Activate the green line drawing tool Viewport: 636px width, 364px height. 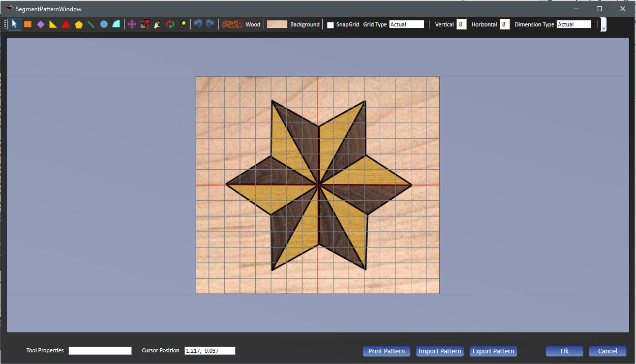[91, 24]
